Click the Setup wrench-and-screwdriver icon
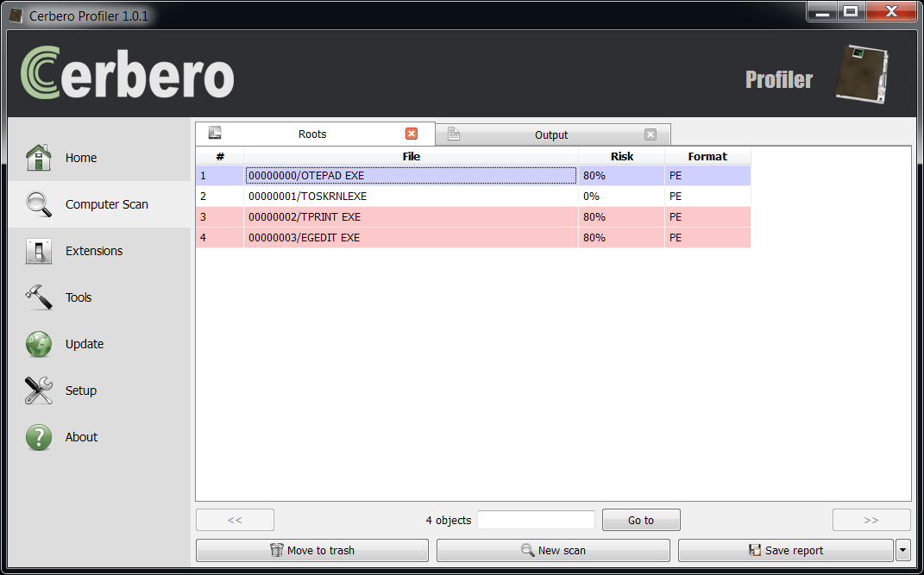 39,391
